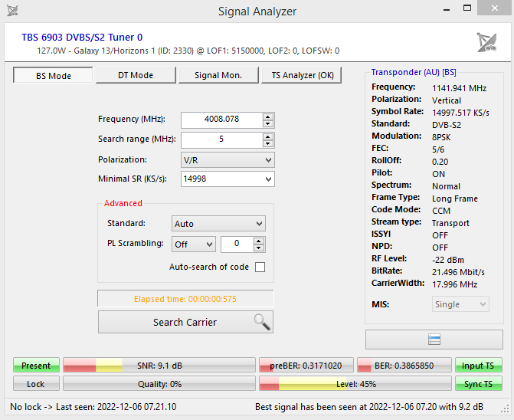Click the 8PSK modulation value

pos(441,137)
